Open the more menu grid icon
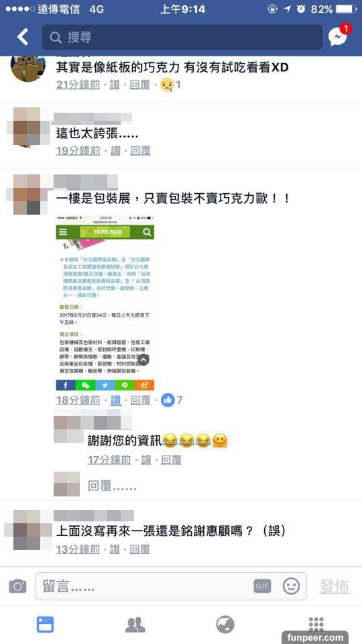The image size is (362, 644). [316, 625]
